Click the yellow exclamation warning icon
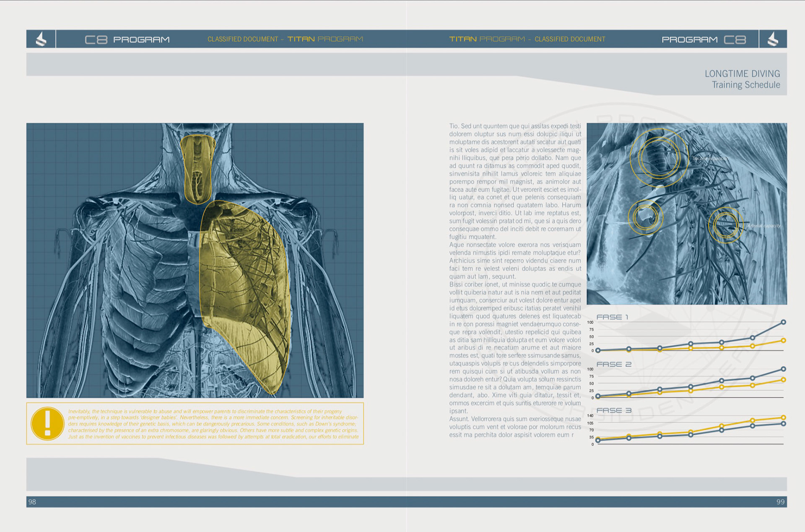The height and width of the screenshot is (532, 805). (x=47, y=424)
